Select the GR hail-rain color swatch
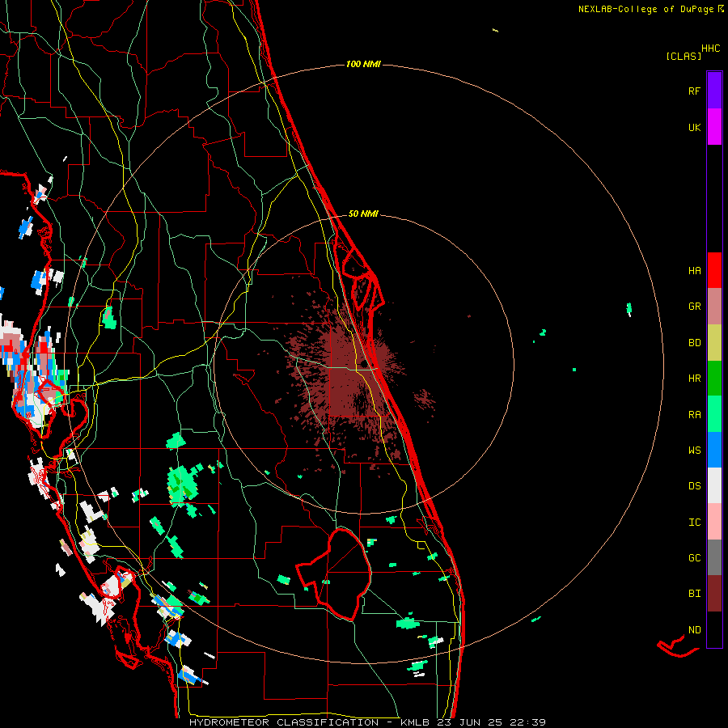This screenshot has width=728, height=728. pyautogui.click(x=714, y=307)
